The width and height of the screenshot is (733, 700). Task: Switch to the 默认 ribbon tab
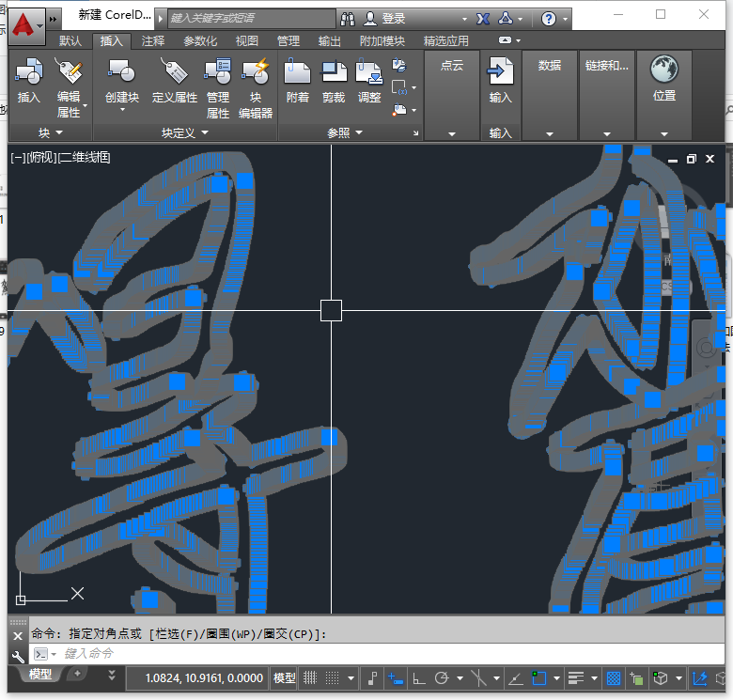pyautogui.click(x=70, y=41)
